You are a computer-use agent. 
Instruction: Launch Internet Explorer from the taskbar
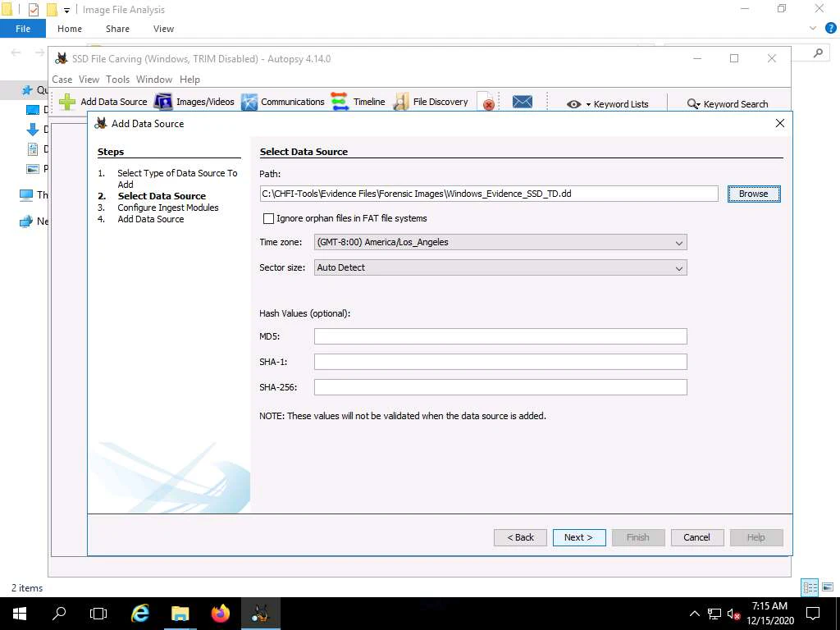click(x=139, y=614)
